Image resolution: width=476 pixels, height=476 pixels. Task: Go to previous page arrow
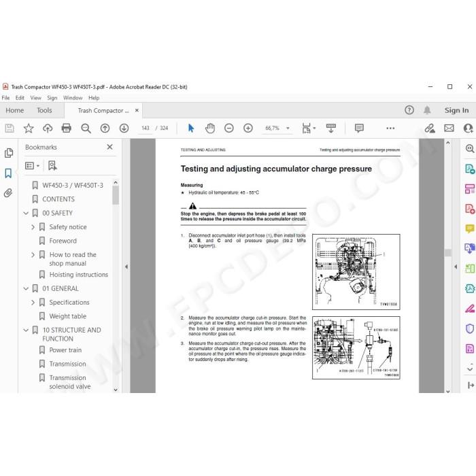point(105,129)
